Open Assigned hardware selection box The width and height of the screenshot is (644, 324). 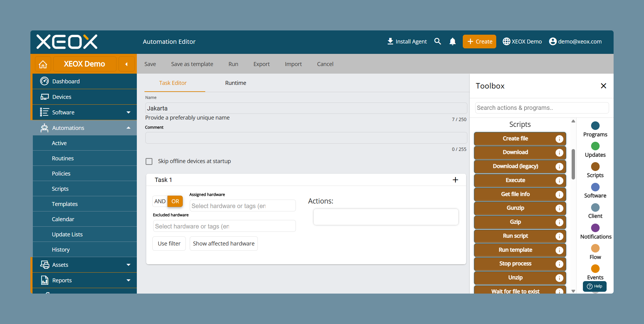pos(243,206)
